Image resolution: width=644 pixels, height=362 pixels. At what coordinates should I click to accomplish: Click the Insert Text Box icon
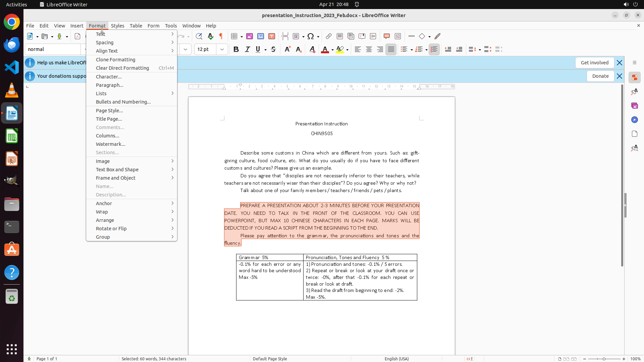(272, 36)
